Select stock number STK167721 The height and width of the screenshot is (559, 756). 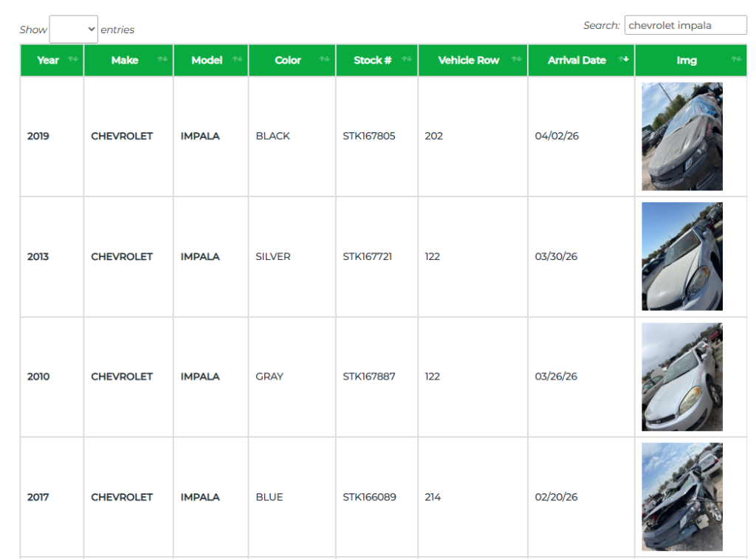pos(368,256)
